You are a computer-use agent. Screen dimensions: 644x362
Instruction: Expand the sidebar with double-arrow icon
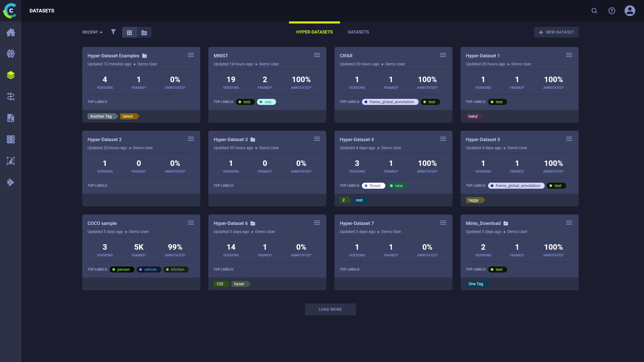[x=11, y=182]
